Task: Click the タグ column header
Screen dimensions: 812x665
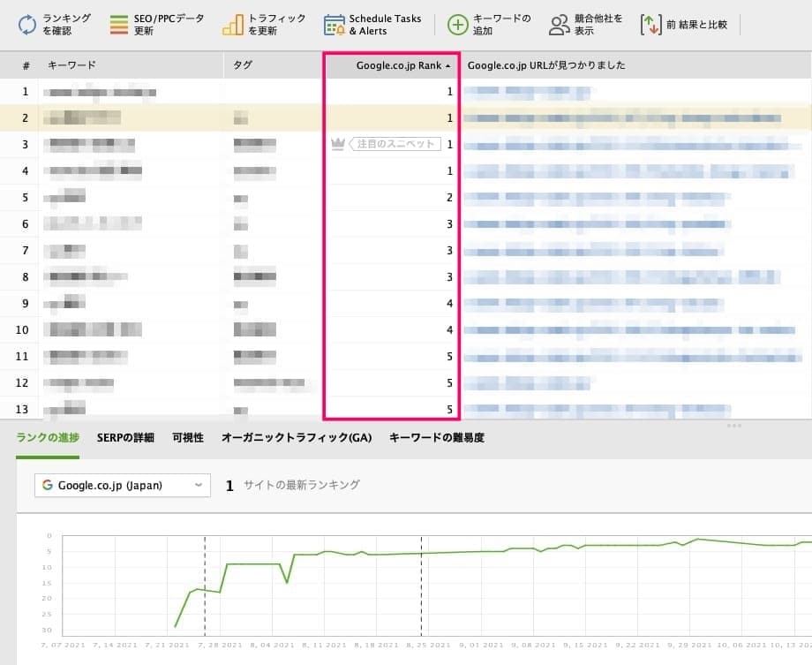Action: pos(243,64)
